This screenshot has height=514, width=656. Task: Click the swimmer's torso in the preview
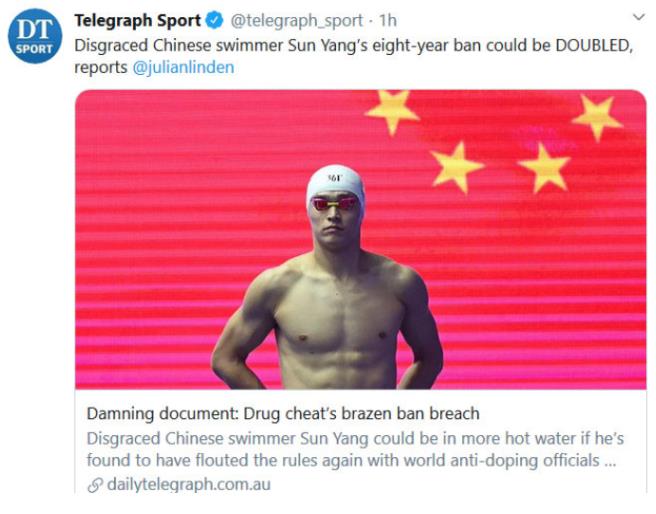[x=339, y=322]
